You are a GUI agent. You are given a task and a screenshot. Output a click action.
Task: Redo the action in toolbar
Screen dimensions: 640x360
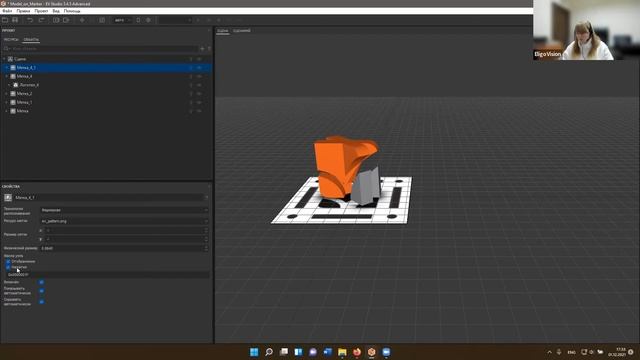(x=41, y=20)
